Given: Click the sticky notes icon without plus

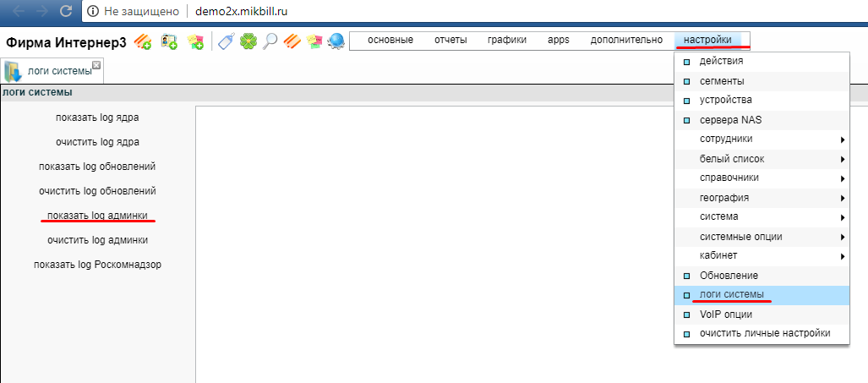Looking at the screenshot, I should (x=314, y=41).
